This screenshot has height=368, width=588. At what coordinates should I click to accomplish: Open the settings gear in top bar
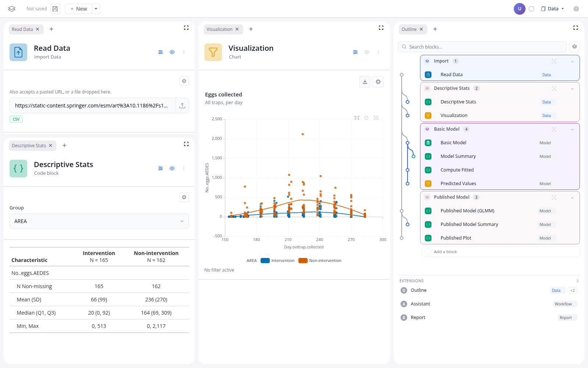tap(576, 9)
